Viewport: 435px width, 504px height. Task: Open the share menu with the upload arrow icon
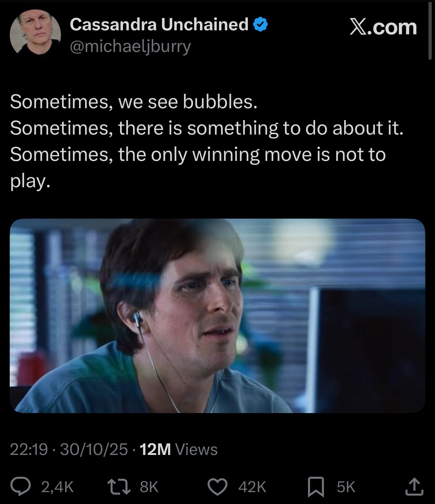coord(414,486)
